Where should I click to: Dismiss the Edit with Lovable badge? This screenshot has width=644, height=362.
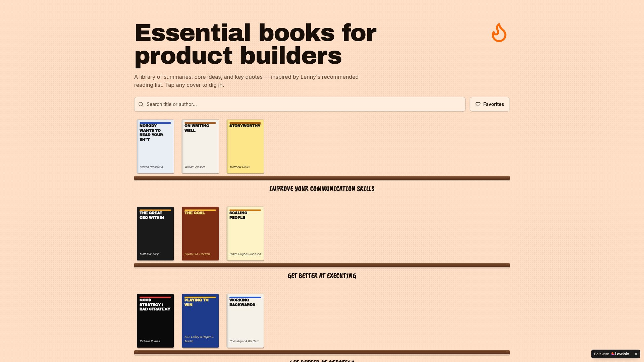click(x=636, y=354)
